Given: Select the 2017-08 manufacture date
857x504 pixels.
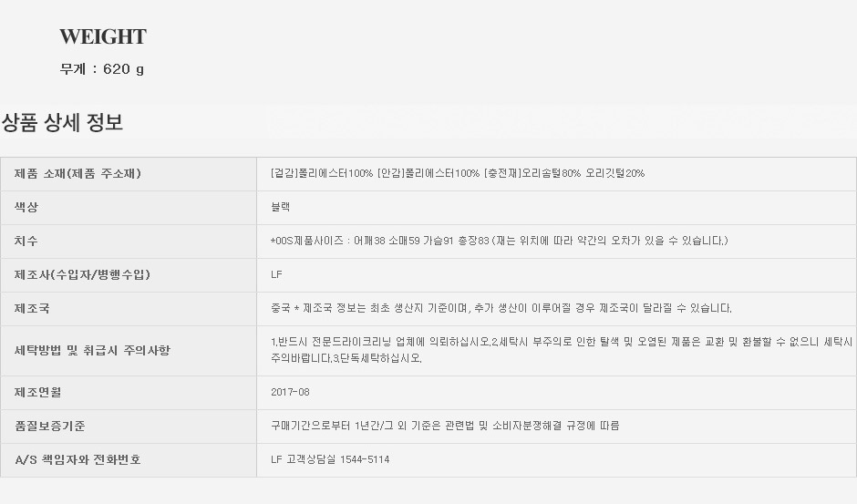Looking at the screenshot, I should (290, 392).
